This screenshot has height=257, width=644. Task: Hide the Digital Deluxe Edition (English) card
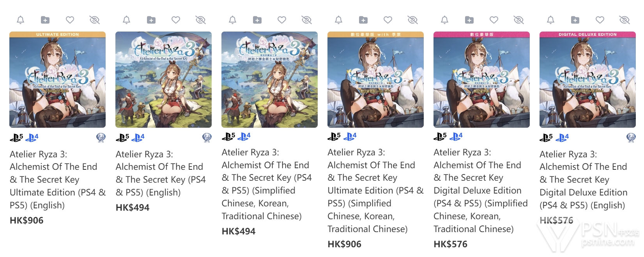tap(625, 20)
